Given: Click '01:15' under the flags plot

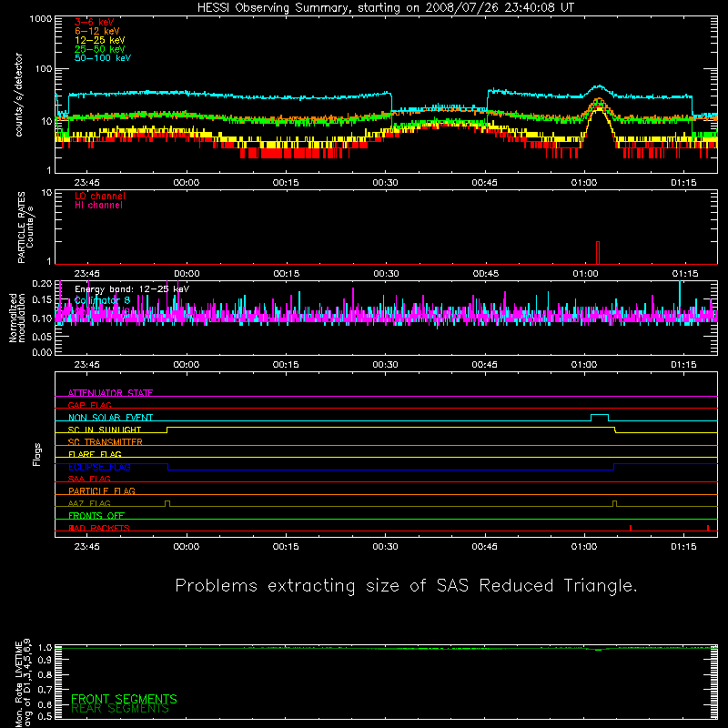Looking at the screenshot, I should (x=684, y=547).
